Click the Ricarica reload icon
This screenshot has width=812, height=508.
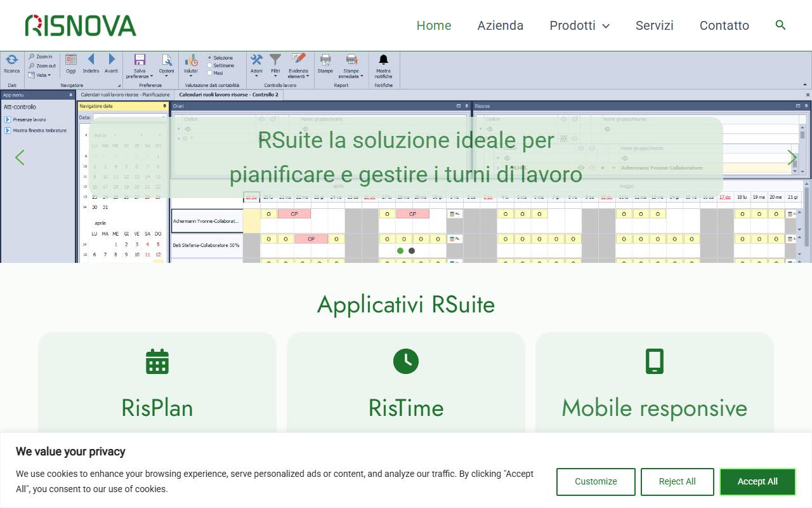click(x=11, y=60)
